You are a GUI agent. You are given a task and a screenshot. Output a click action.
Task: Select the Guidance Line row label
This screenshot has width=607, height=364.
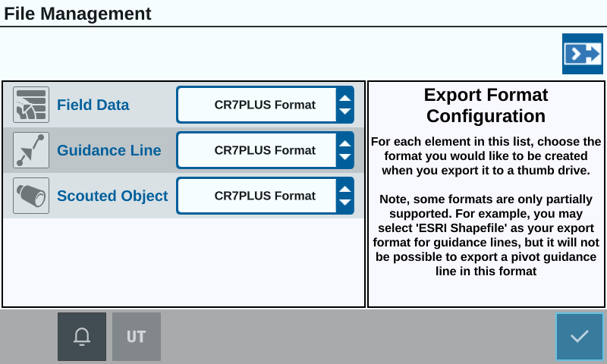pos(109,150)
